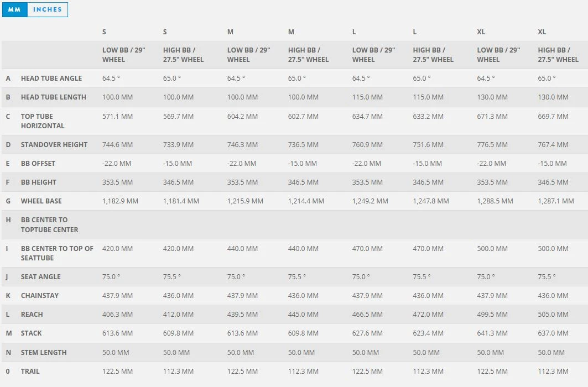Click the 505.0 MM reach value
This screenshot has width=588, height=387.
tap(553, 315)
